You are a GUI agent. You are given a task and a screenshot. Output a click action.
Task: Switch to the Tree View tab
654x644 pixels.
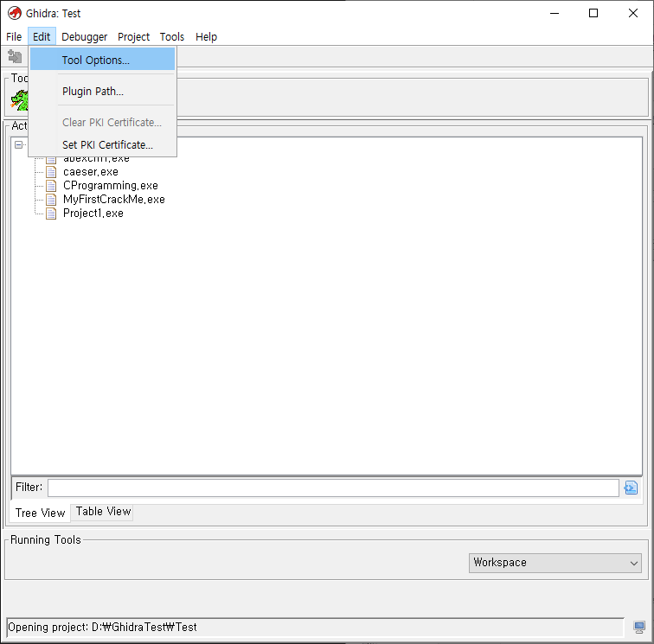(x=40, y=513)
